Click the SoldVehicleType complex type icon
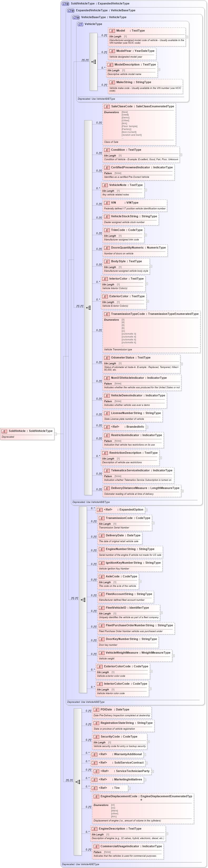The height and width of the screenshot is (868, 208). point(66,4)
